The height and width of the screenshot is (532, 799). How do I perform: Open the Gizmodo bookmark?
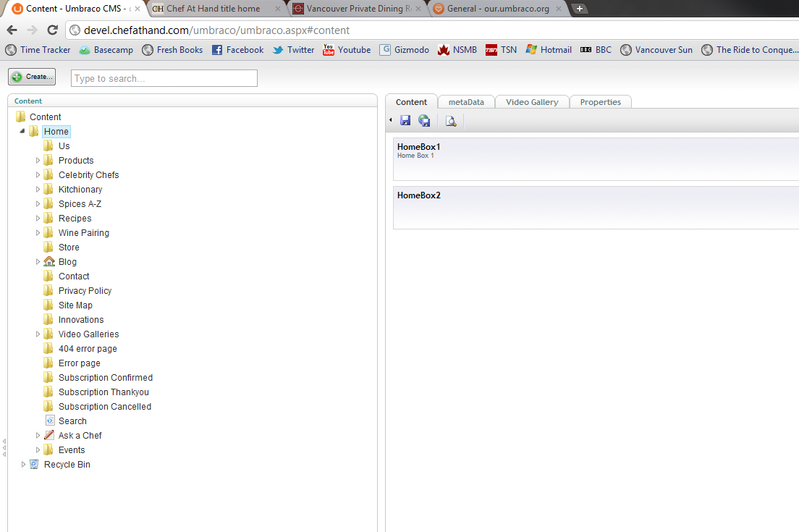coord(404,50)
